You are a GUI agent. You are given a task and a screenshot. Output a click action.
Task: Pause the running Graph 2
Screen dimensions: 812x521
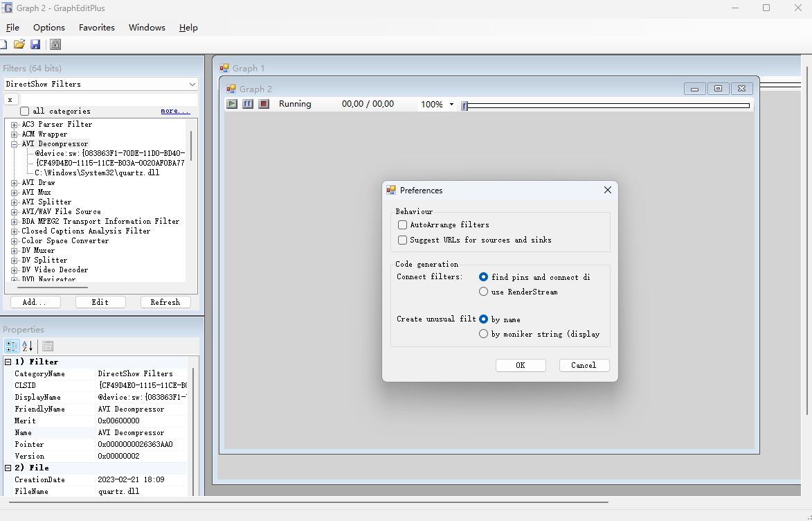(x=248, y=104)
